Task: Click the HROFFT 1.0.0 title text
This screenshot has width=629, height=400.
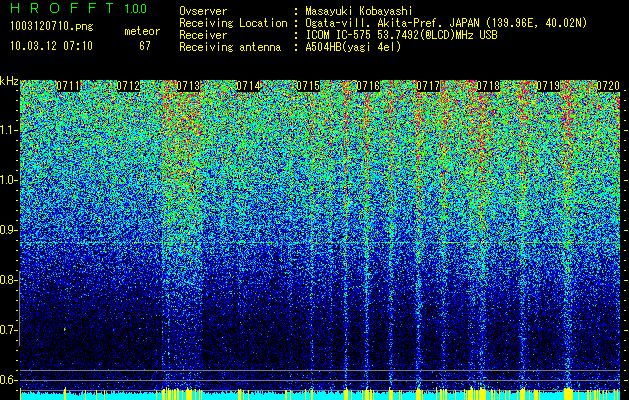Action: [x=79, y=8]
